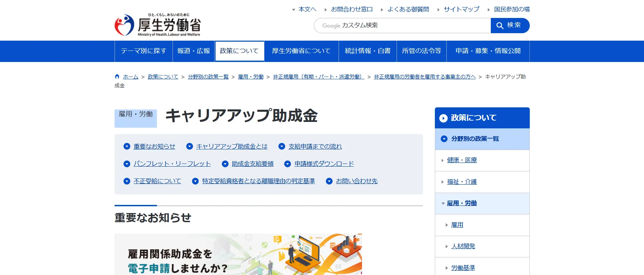
Task: Open the 厚生労働省について navigation tab
Action: (x=301, y=51)
